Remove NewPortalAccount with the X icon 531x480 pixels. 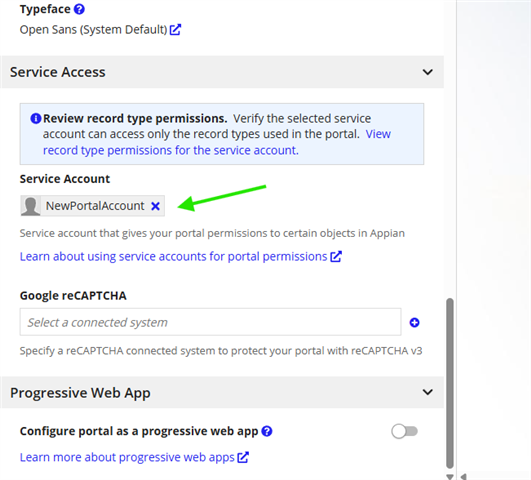155,206
